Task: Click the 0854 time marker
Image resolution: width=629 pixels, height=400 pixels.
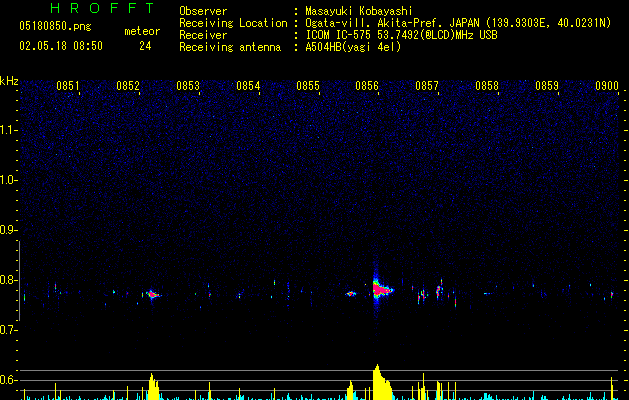Action: [248, 86]
